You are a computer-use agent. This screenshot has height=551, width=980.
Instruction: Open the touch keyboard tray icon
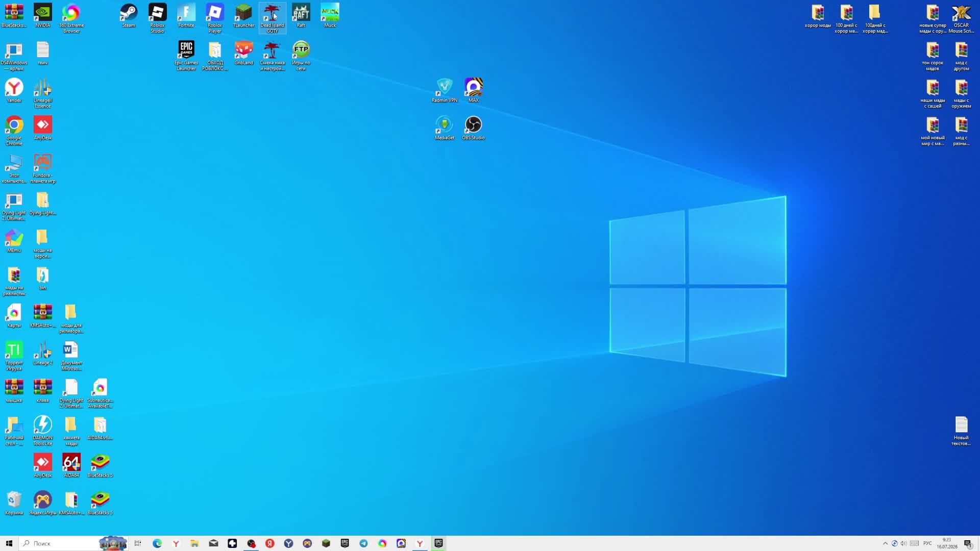(914, 543)
